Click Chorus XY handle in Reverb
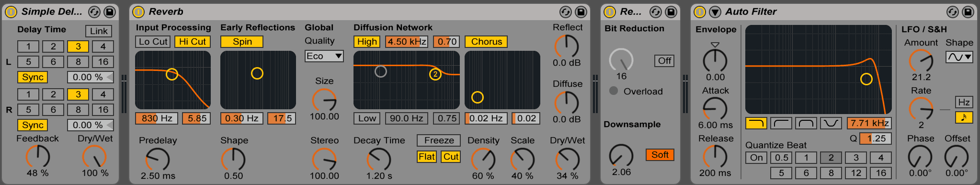This screenshot has width=980, height=185. tap(478, 97)
